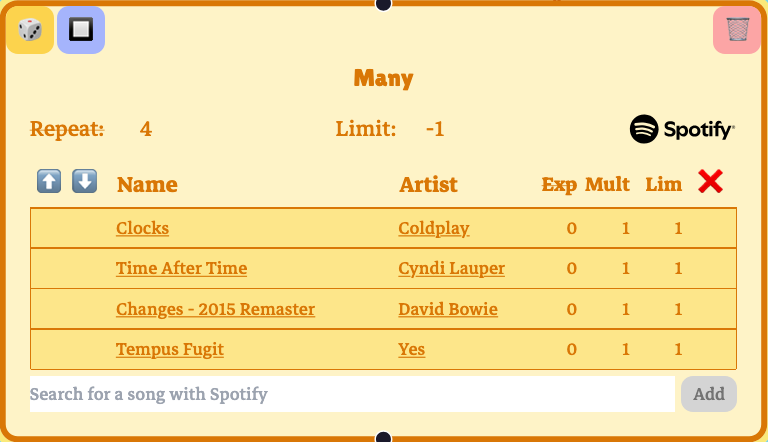768x442 pixels.
Task: Edit the Limit value -1
Action: pos(434,129)
